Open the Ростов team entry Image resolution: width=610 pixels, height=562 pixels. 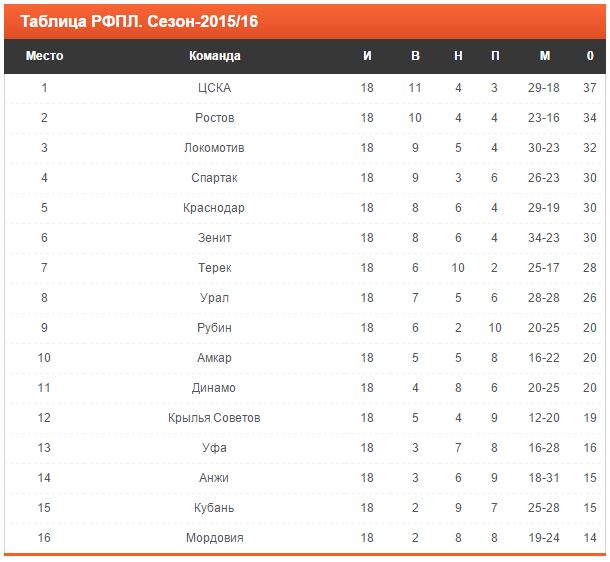[215, 117]
